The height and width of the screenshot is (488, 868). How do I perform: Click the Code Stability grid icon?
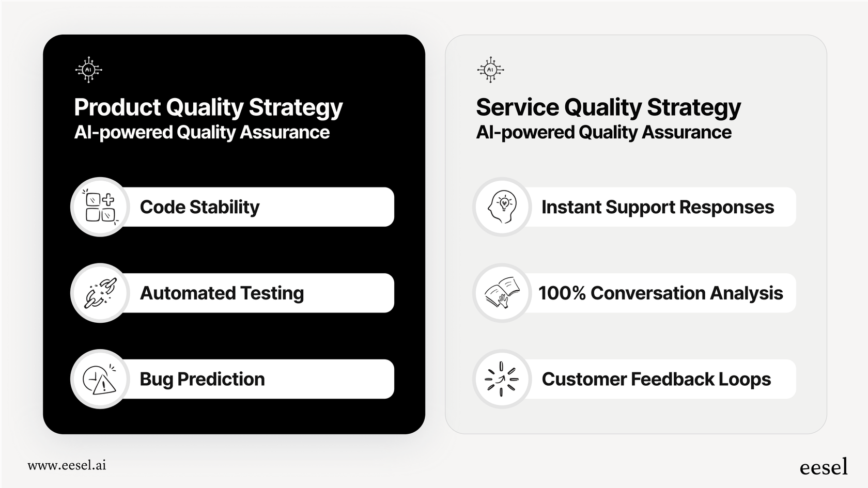(100, 207)
